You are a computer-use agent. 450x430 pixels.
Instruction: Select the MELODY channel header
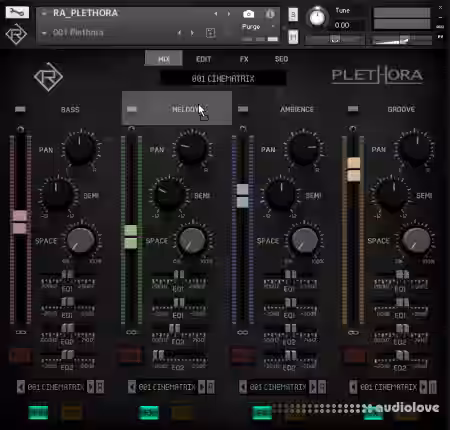(x=177, y=108)
